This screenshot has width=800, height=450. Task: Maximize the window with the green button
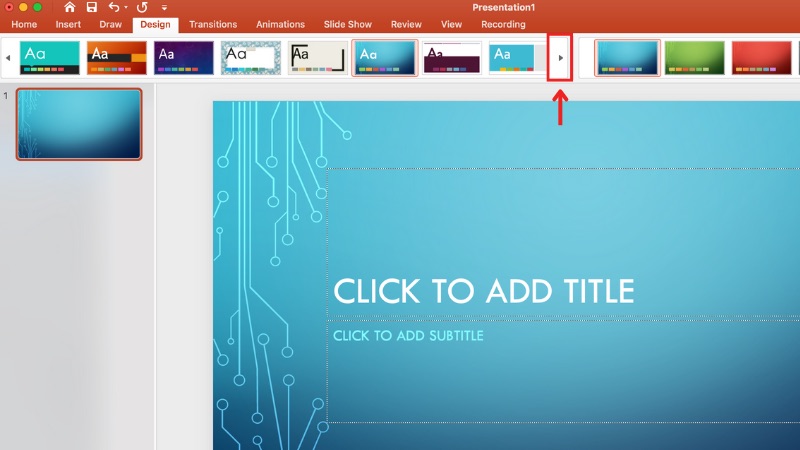pos(37,7)
